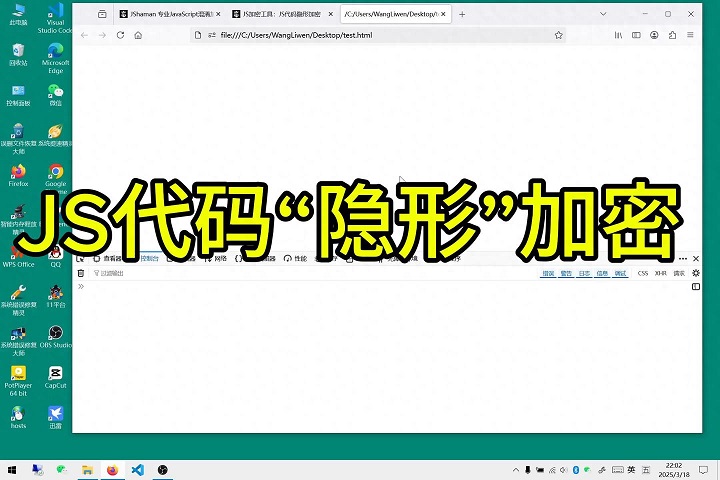Open a new browser tab

coord(462,14)
